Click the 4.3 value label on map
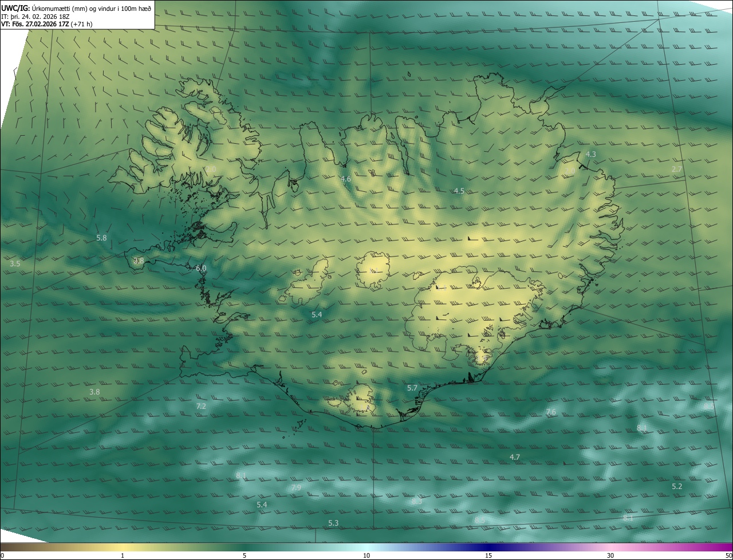Viewport: 733px width, 560px height. [591, 155]
